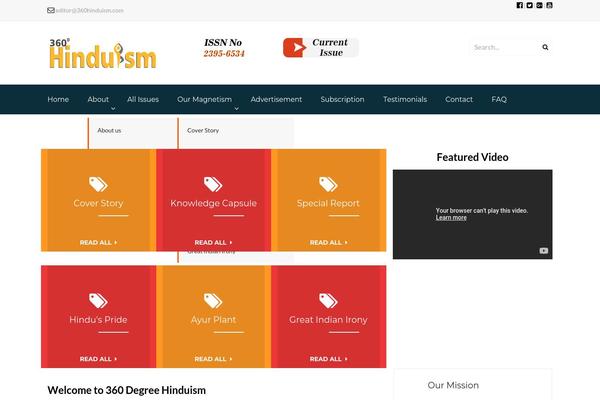Click the editor email address link

click(90, 10)
